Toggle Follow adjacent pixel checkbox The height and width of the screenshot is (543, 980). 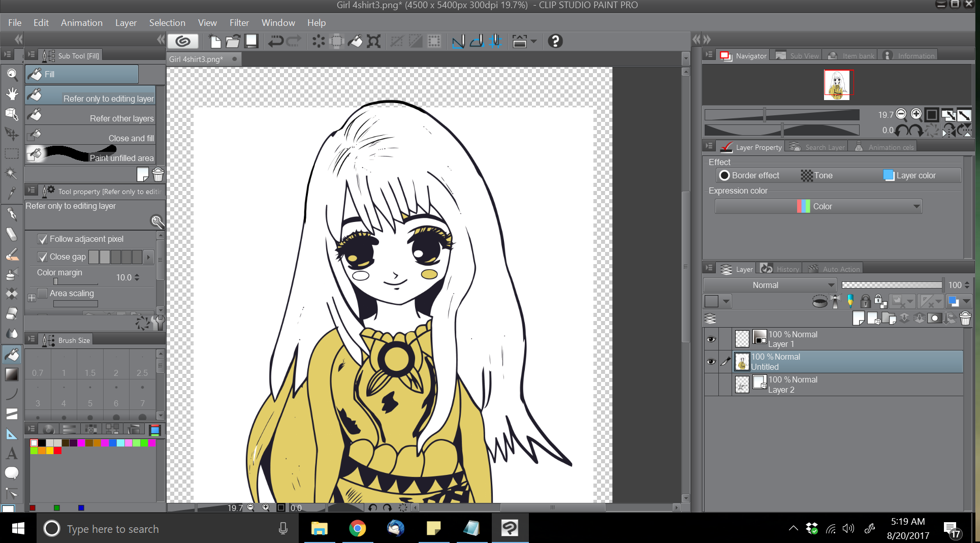(x=43, y=239)
